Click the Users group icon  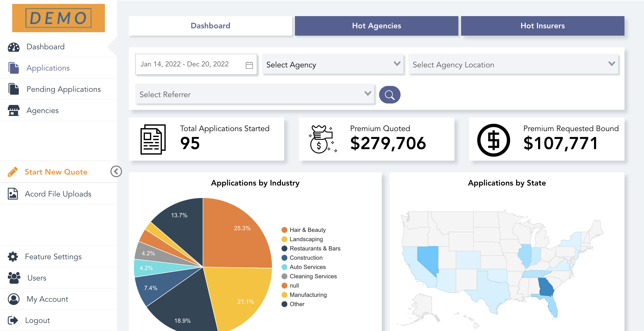coord(14,278)
